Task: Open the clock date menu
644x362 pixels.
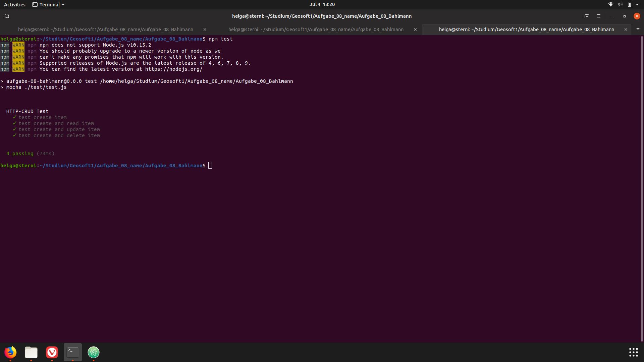Action: pos(322,4)
